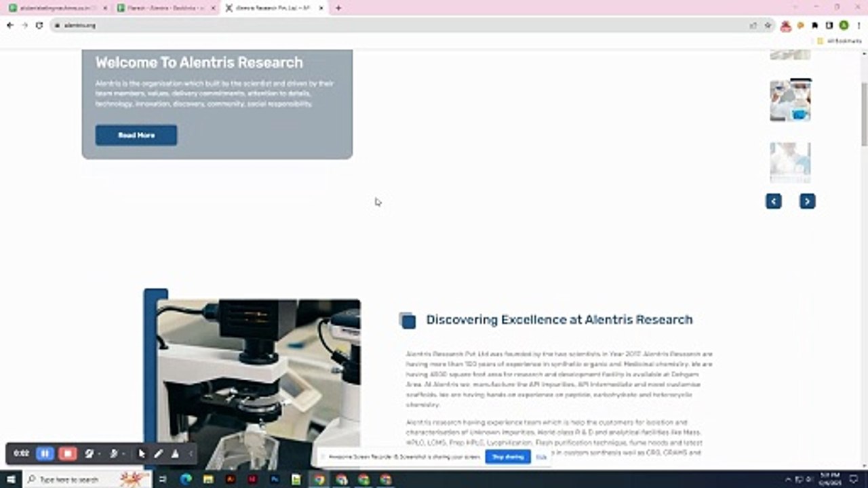Open the Chrome three-dot menu

pos(859,25)
